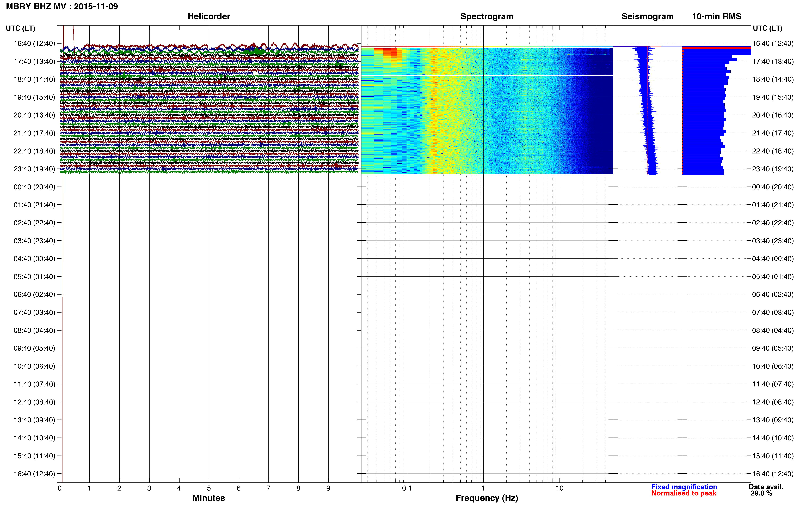The height and width of the screenshot is (508, 812).
Task: Click the left '17:40 (13:40)' time label
Action: pyautogui.click(x=34, y=62)
